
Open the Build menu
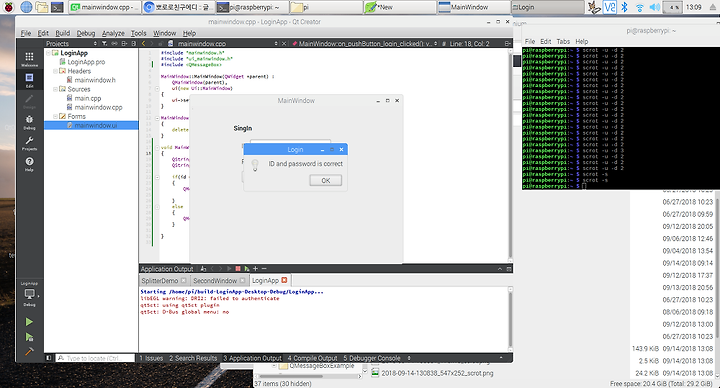point(62,33)
